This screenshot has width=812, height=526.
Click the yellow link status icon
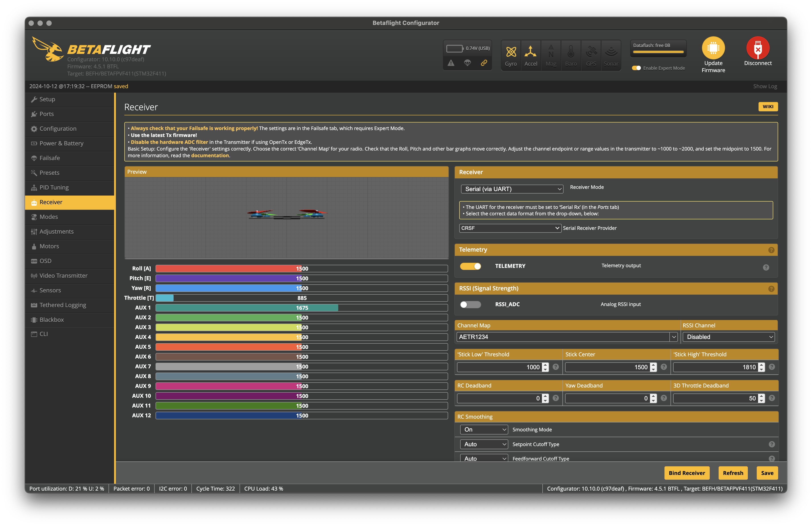[484, 63]
